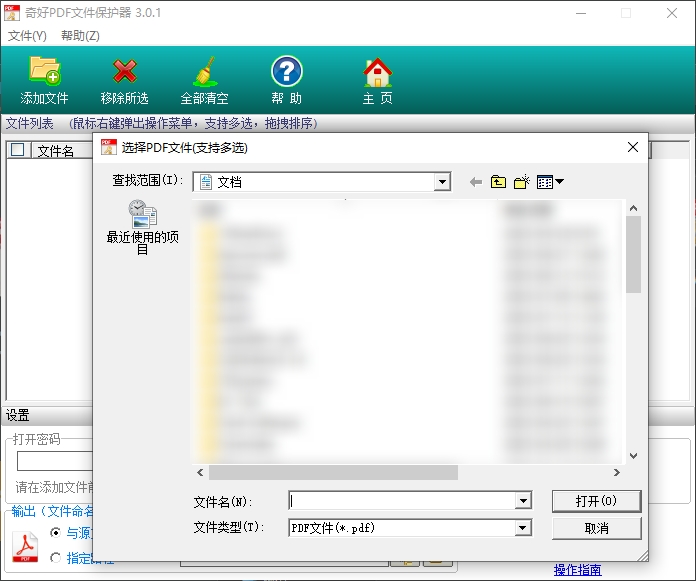Go to Home page (主页) house icon

(378, 72)
